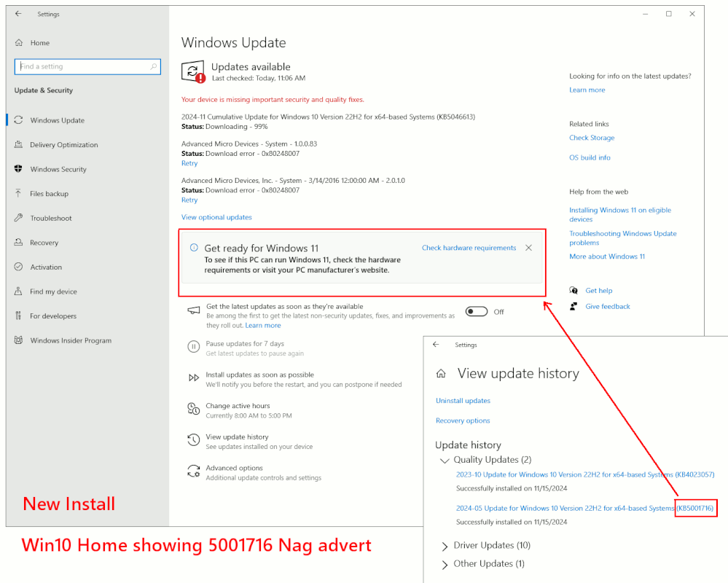Click the Home house icon in sidebar

pyautogui.click(x=19, y=43)
